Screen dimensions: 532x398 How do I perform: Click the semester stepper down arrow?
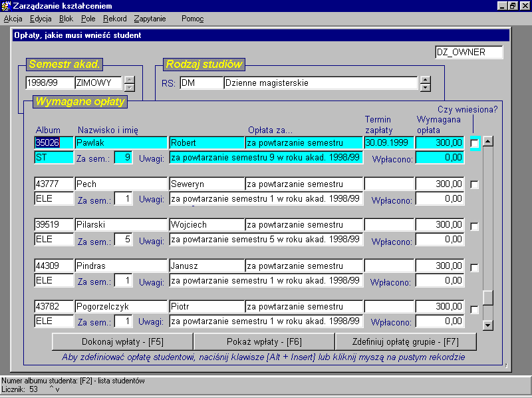tap(129, 88)
